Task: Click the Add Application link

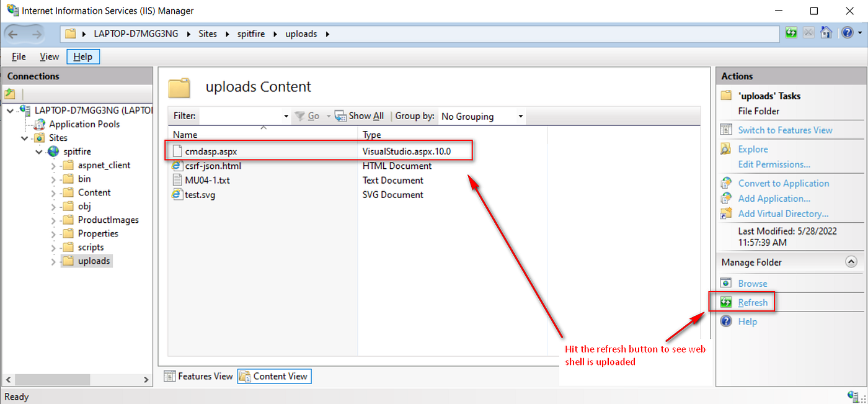Action: point(774,199)
